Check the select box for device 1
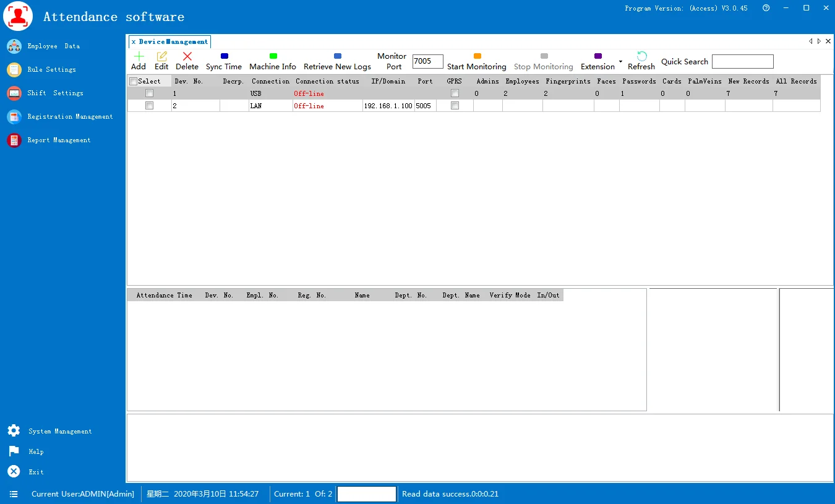Viewport: 835px width, 504px height. coord(149,93)
